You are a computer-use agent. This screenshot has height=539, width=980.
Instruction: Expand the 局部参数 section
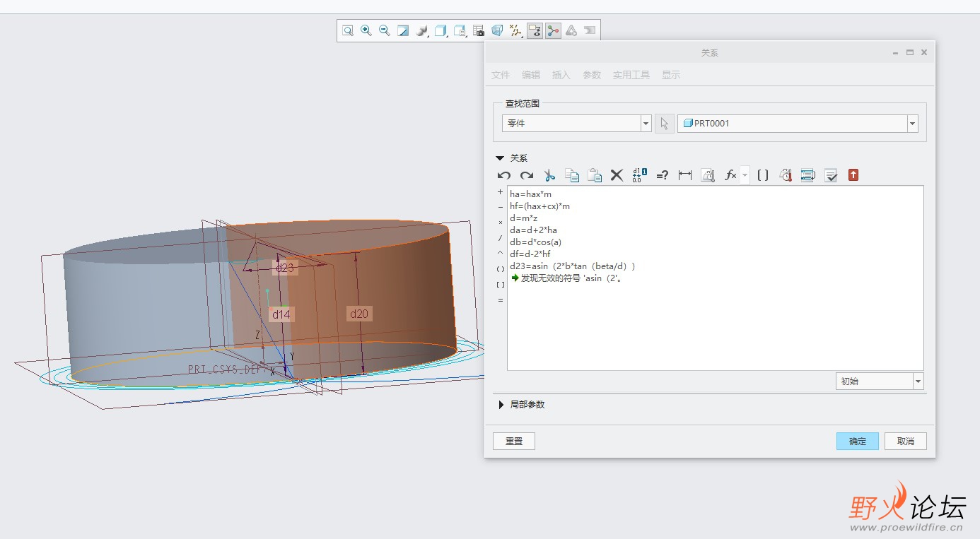tap(501, 405)
